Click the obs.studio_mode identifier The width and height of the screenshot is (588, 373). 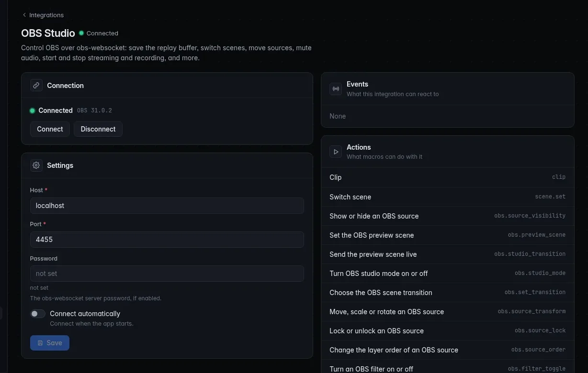[x=540, y=273]
